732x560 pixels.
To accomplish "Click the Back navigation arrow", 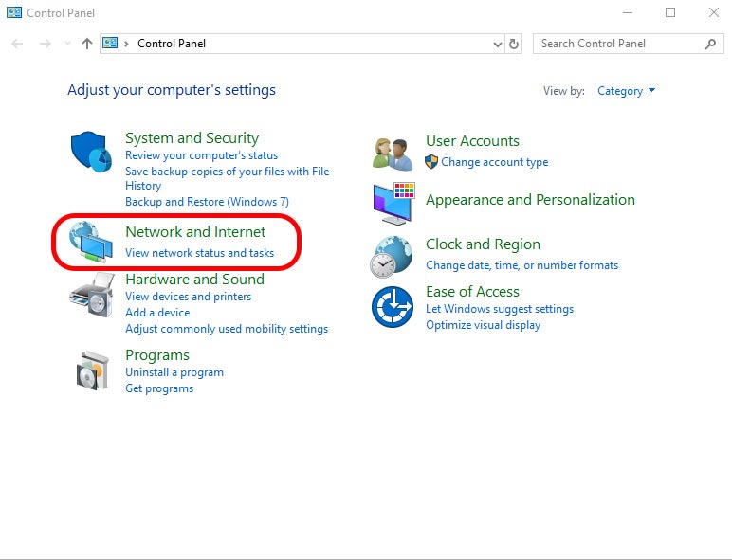I will (x=17, y=44).
